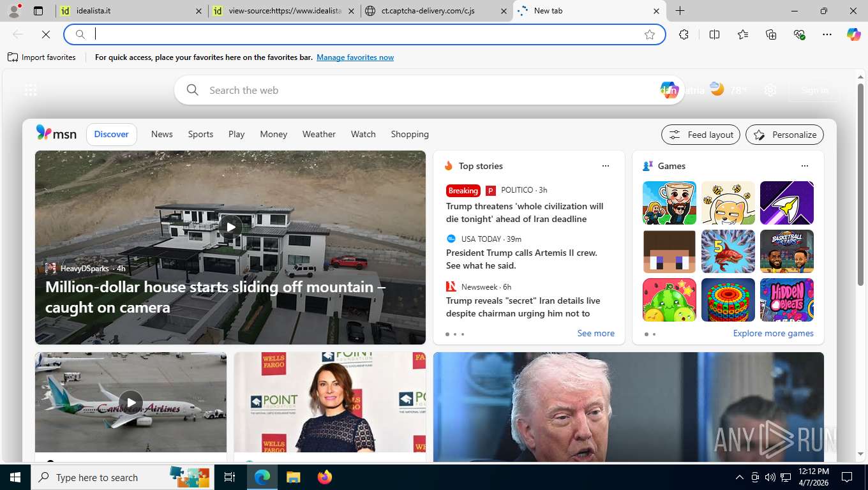Image resolution: width=868 pixels, height=490 pixels.
Task: Close the idealista.it tab
Action: [x=198, y=11]
